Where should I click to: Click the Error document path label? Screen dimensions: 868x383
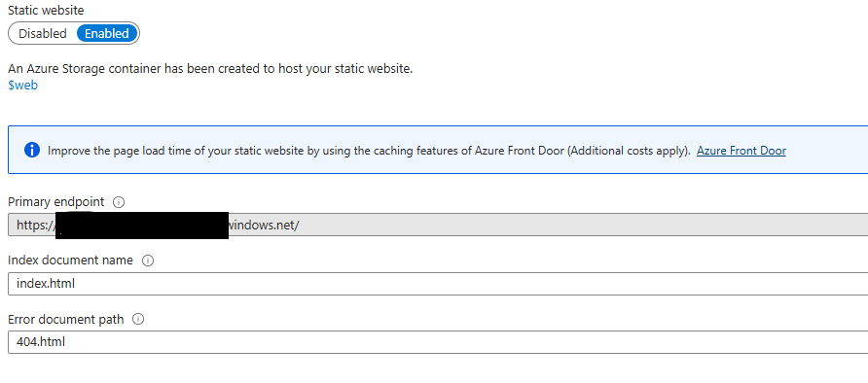click(66, 319)
